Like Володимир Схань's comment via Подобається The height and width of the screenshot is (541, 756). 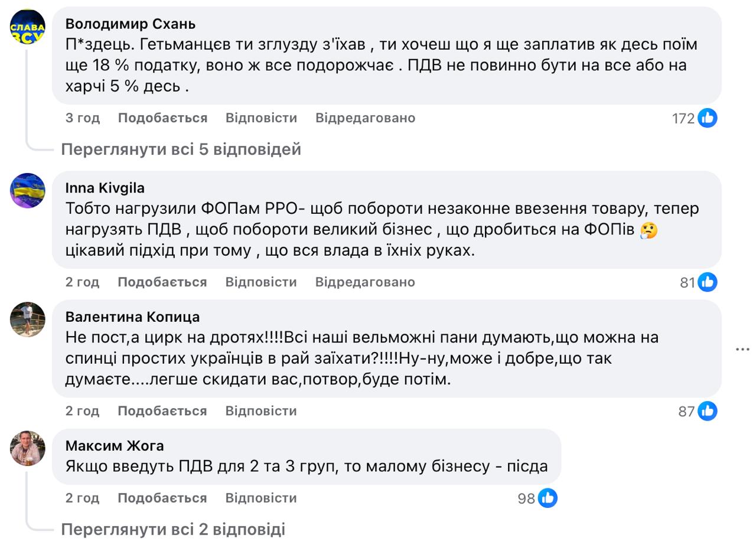click(x=162, y=118)
